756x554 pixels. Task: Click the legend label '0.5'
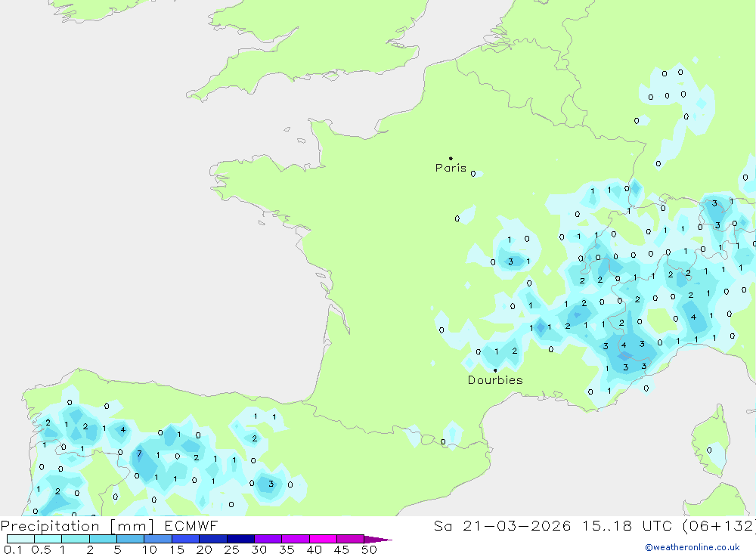point(41,549)
